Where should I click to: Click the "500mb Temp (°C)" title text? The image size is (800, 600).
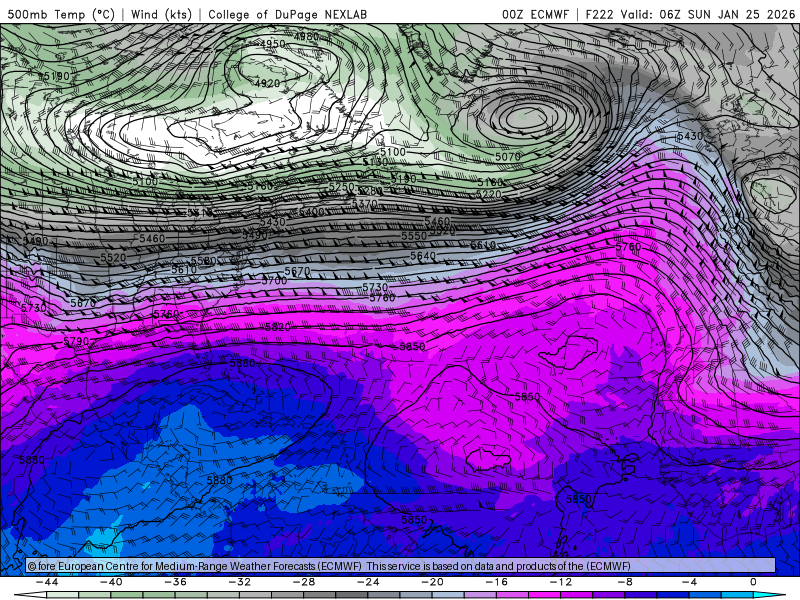pos(61,14)
